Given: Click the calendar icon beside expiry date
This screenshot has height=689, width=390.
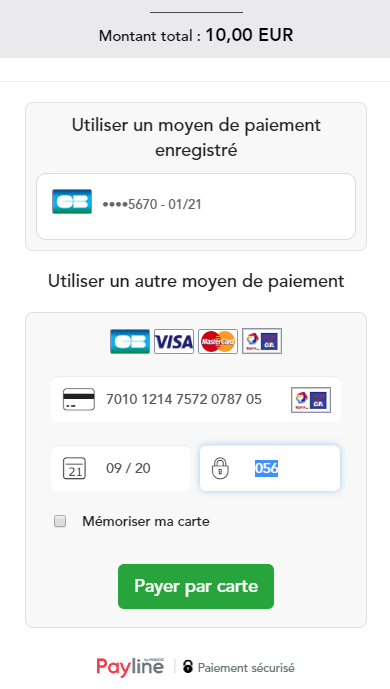Looking at the screenshot, I should 75,468.
